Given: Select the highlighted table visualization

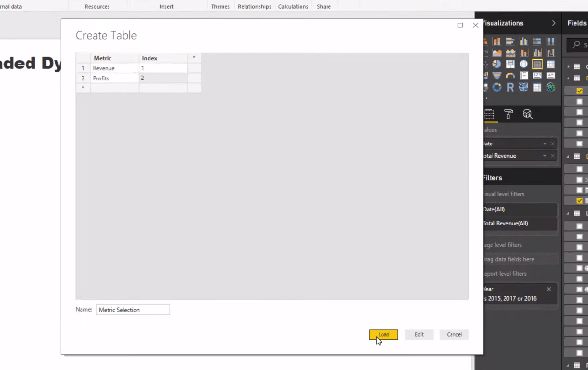Looking at the screenshot, I should coord(537,64).
